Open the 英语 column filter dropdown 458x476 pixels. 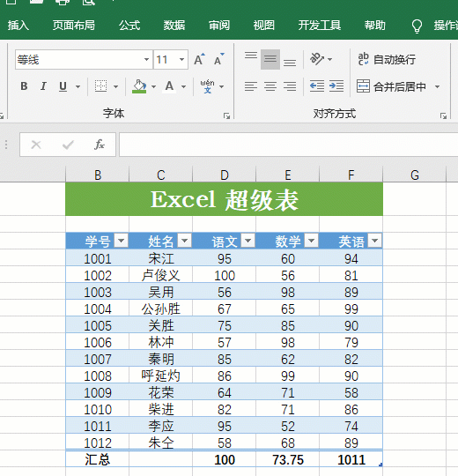pyautogui.click(x=374, y=241)
